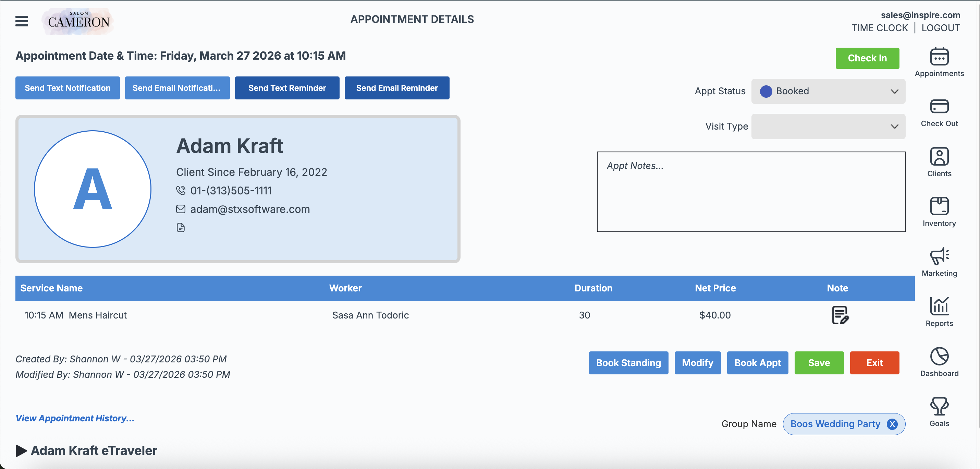Click TIME CLOCK in the header

pyautogui.click(x=879, y=28)
